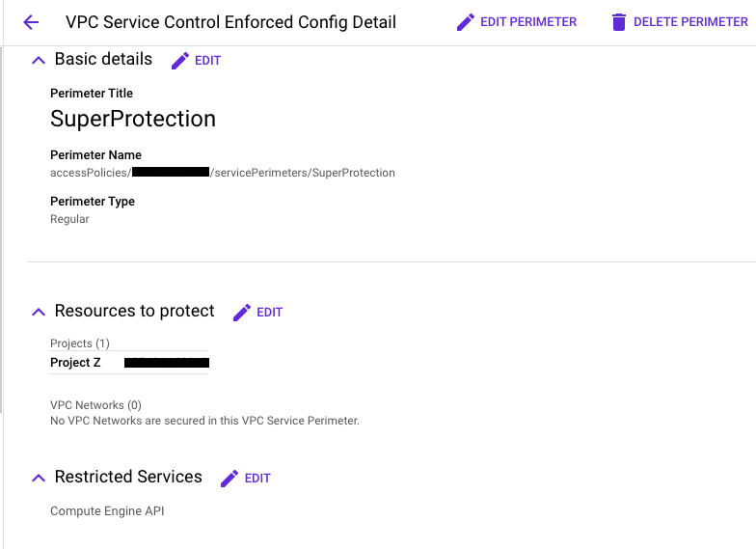
Task: Click the Edit Perimeter pencil icon
Action: click(466, 22)
